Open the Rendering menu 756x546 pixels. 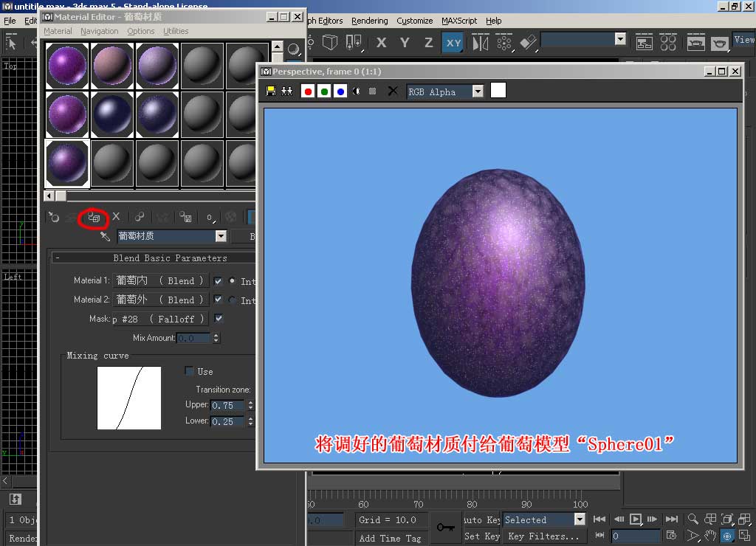pos(369,21)
